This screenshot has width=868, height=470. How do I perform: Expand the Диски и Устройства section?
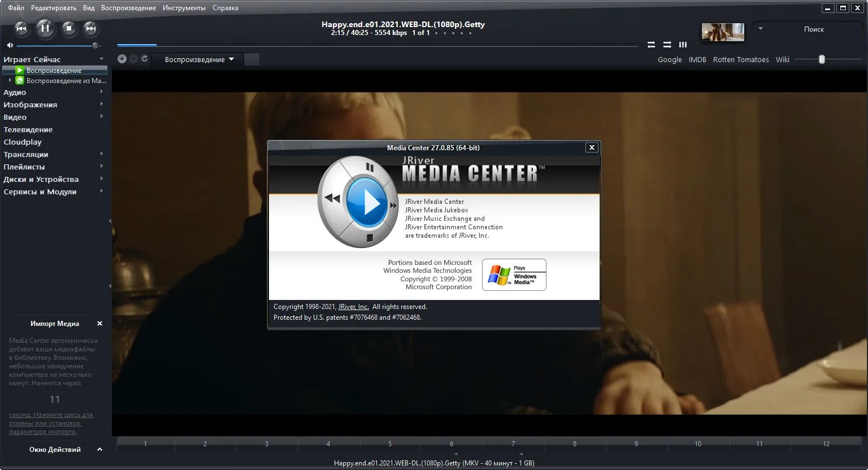click(x=102, y=179)
